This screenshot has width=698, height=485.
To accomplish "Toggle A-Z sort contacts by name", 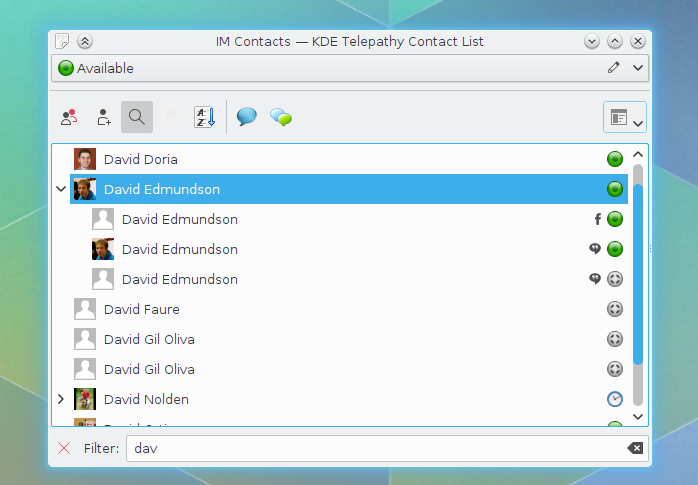I will pos(205,117).
